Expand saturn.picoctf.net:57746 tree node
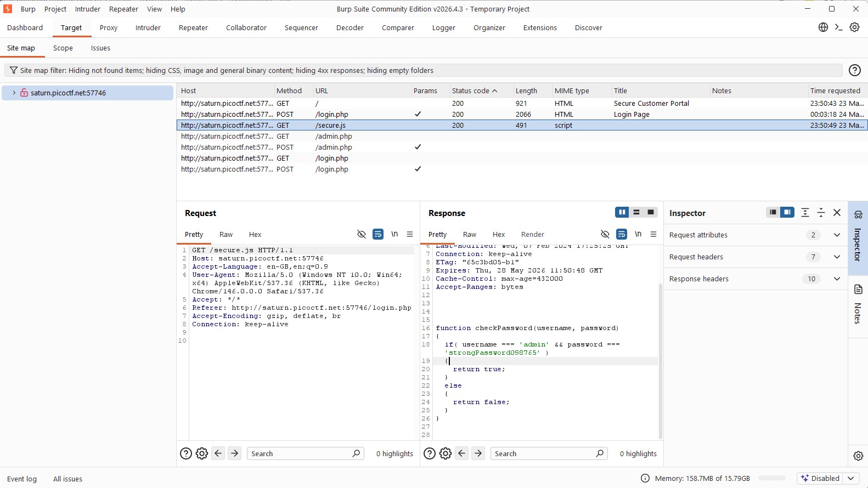The height and width of the screenshot is (488, 868). click(x=14, y=93)
